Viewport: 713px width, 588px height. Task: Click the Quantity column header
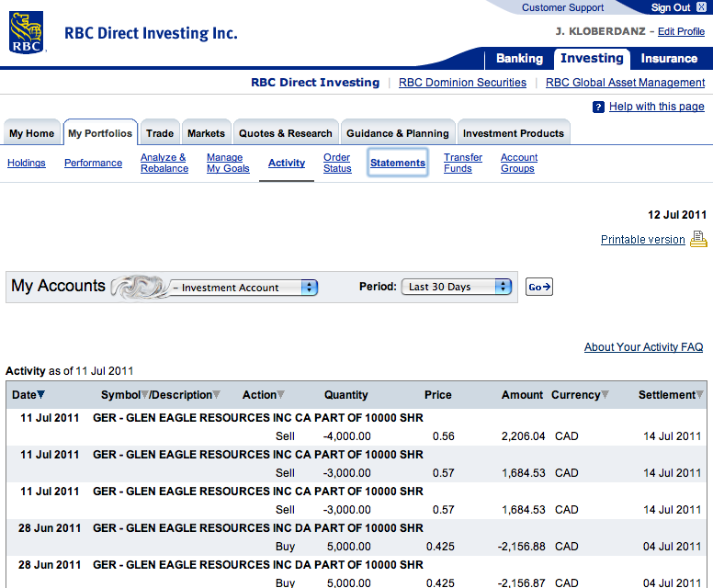click(x=346, y=395)
